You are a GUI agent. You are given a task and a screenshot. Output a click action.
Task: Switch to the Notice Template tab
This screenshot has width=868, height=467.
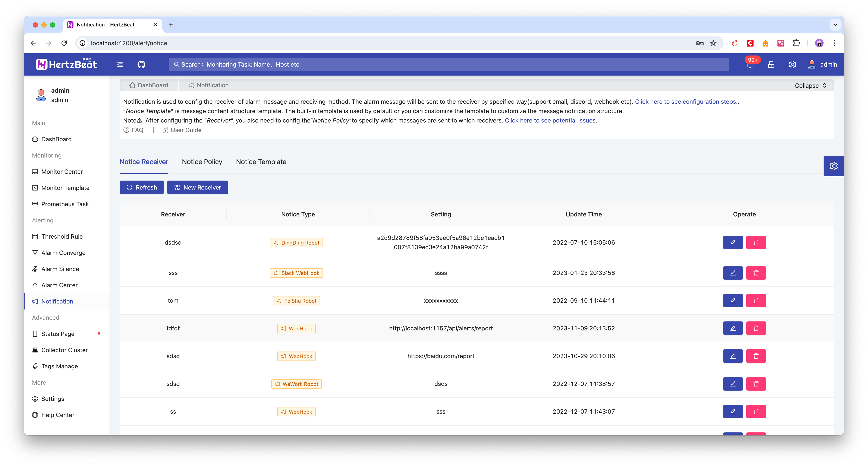coord(261,162)
